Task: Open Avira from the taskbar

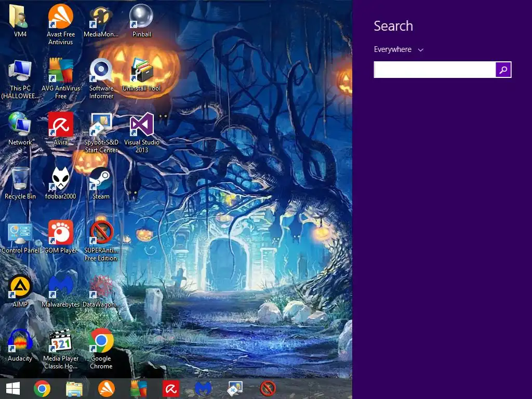Action: [170, 389]
